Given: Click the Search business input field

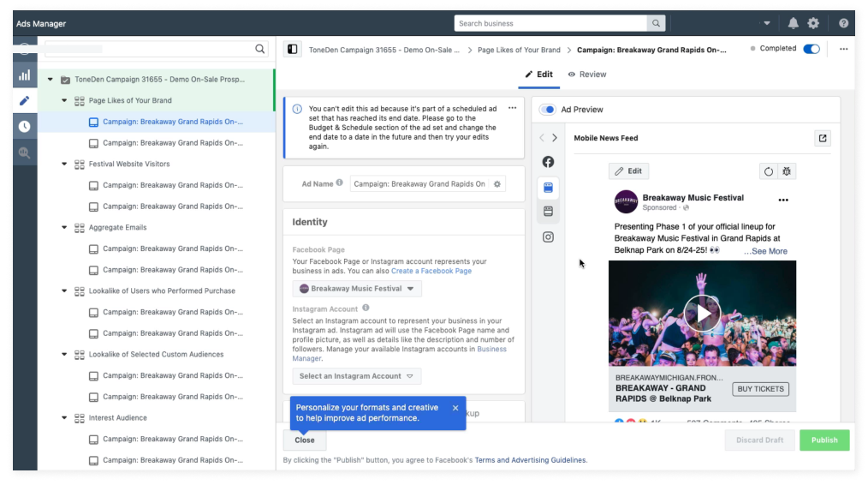Looking at the screenshot, I should [550, 23].
